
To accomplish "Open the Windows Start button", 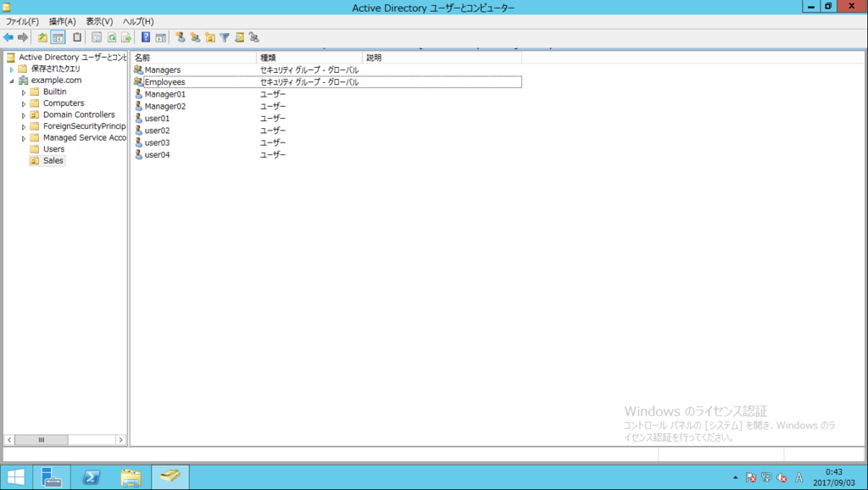I will coord(15,477).
